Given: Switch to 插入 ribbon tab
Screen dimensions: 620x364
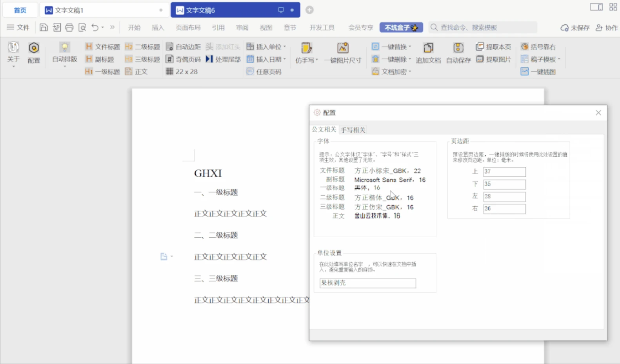Looking at the screenshot, I should coord(158,27).
